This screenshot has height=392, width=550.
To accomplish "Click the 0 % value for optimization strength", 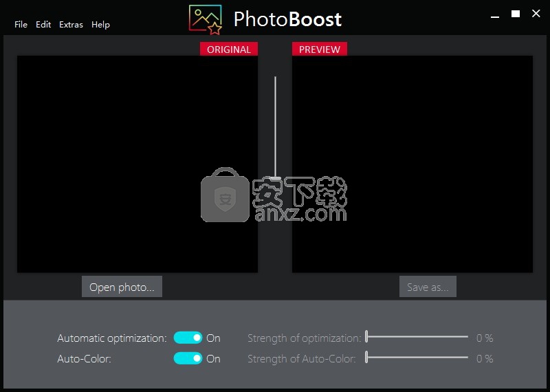I will [485, 338].
